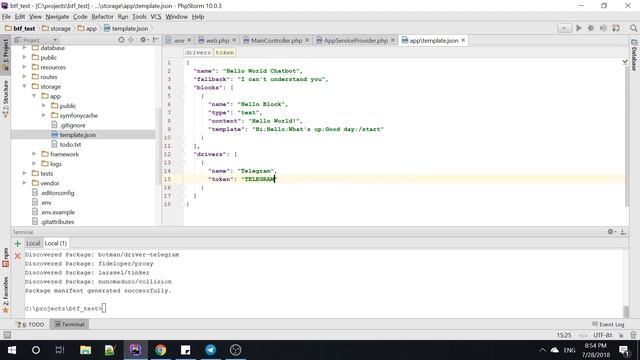Open the npm tool window
The height and width of the screenshot is (360, 640).
pyautogui.click(x=5, y=257)
